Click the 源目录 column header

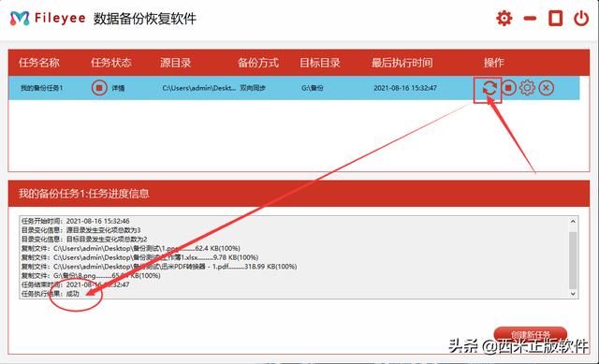click(176, 63)
